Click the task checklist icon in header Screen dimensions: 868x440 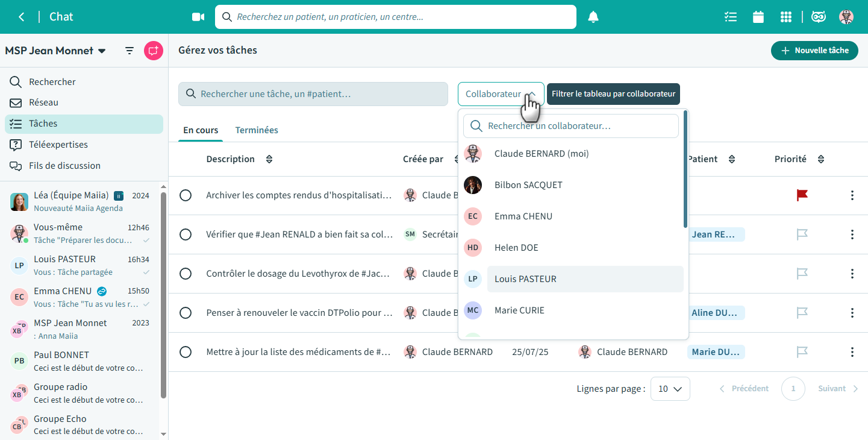tap(731, 17)
